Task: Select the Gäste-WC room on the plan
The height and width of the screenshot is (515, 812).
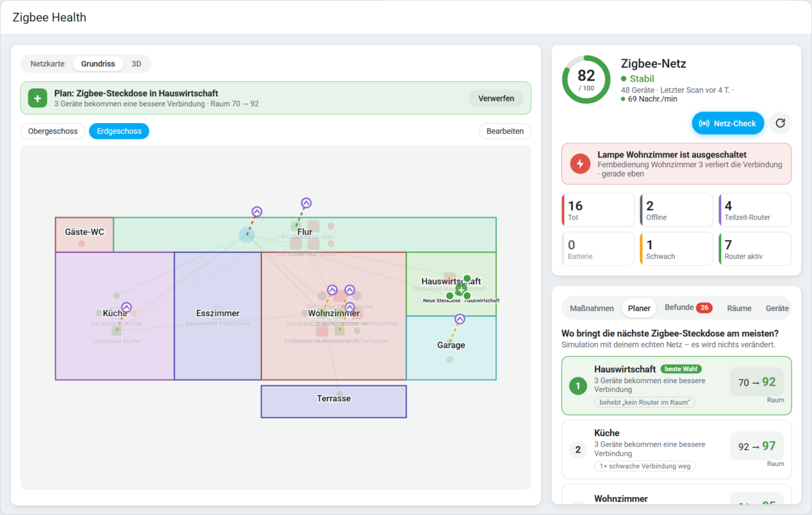Action: coord(84,234)
